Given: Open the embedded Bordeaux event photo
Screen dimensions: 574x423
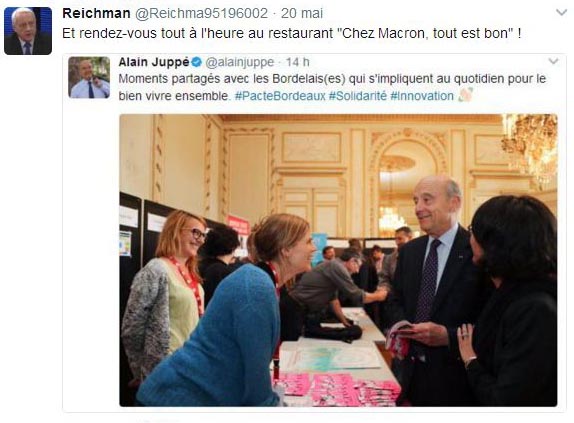Looking at the screenshot, I should (x=338, y=260).
